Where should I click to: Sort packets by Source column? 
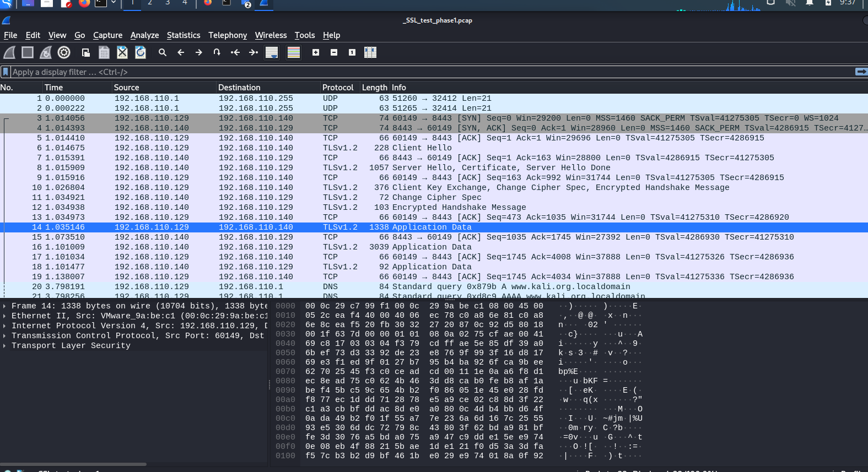[x=164, y=88]
